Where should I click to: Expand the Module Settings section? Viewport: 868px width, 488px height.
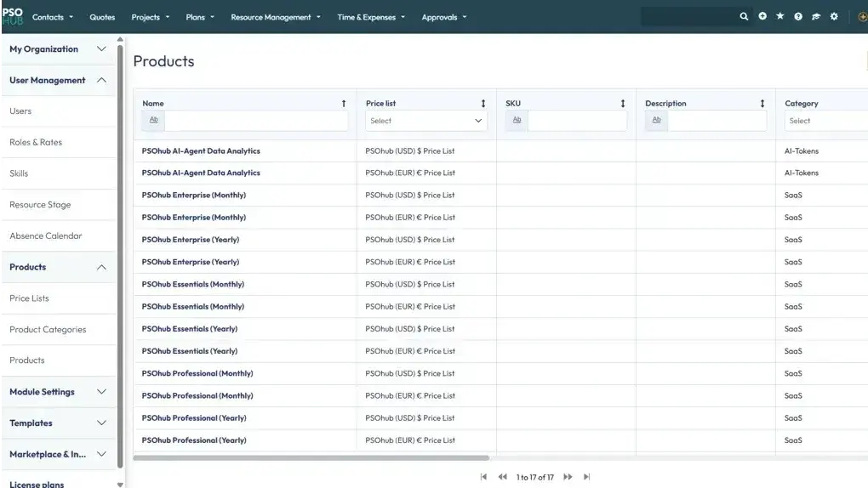(101, 392)
